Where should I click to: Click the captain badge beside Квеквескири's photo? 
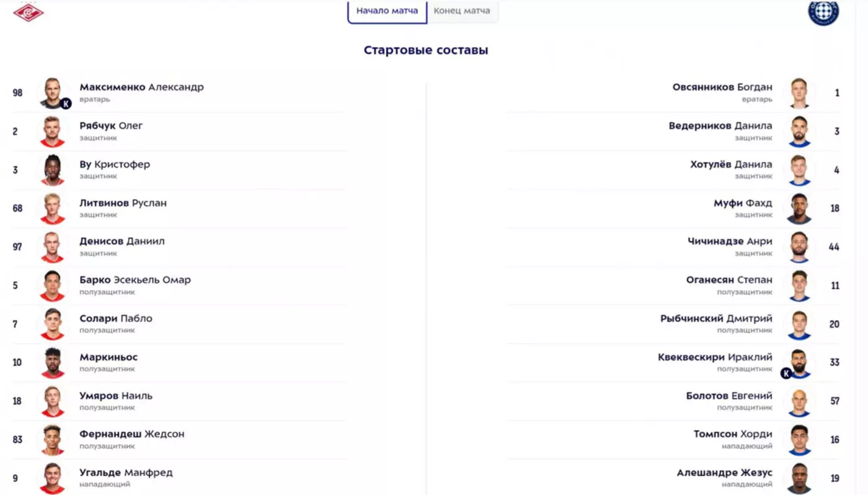click(786, 373)
